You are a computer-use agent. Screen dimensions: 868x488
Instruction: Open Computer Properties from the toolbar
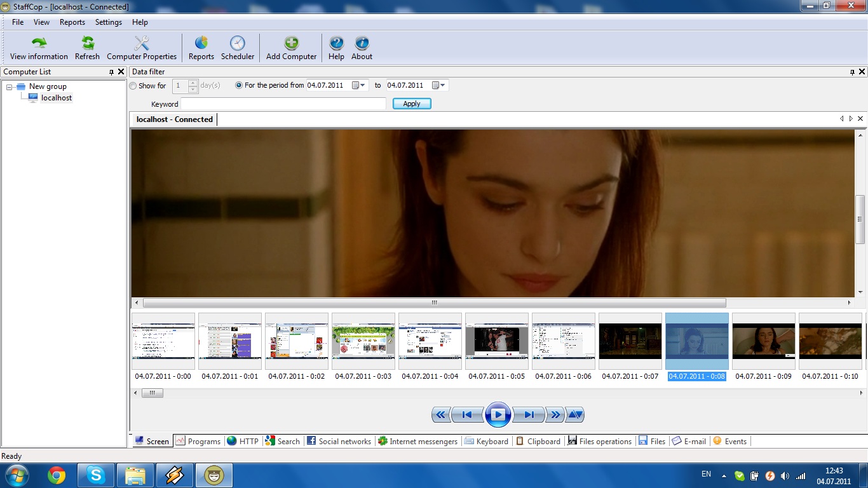(142, 48)
